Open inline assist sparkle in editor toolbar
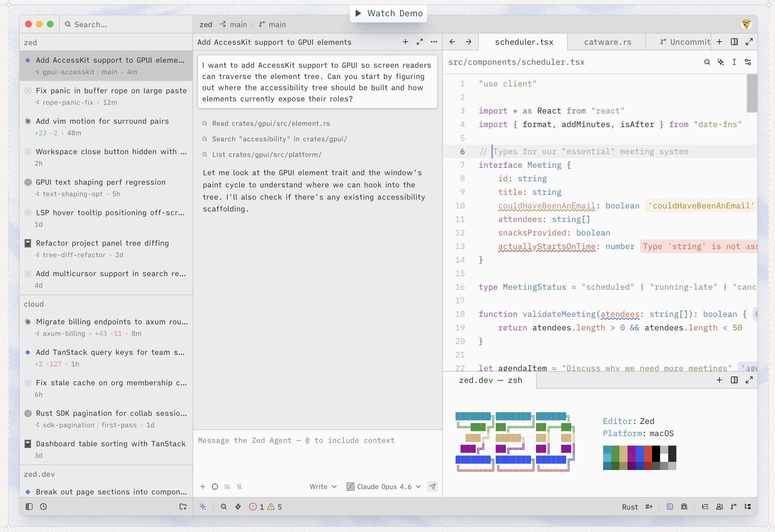The height and width of the screenshot is (532, 775). pos(721,62)
